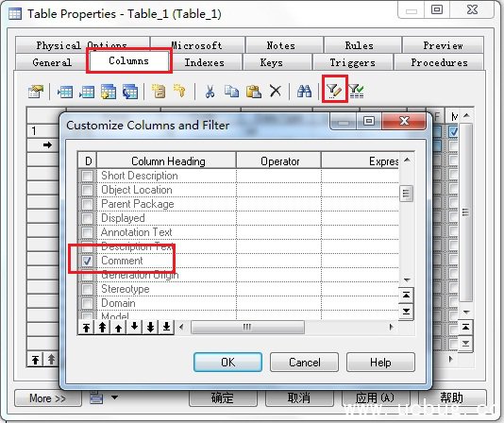Switch to the Columns tab
Screen dimensions: 504x423
(129, 60)
